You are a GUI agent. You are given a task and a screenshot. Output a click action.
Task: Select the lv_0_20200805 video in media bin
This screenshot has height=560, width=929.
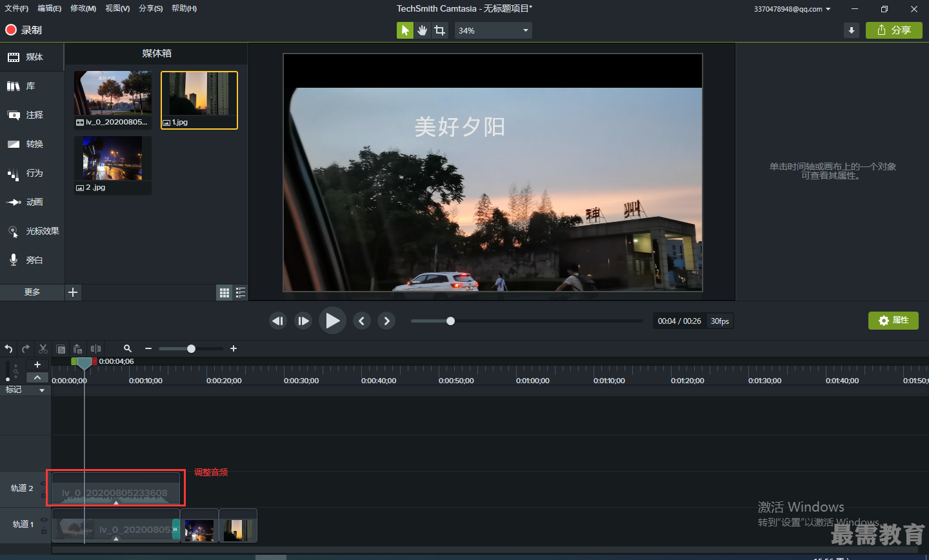coord(113,100)
